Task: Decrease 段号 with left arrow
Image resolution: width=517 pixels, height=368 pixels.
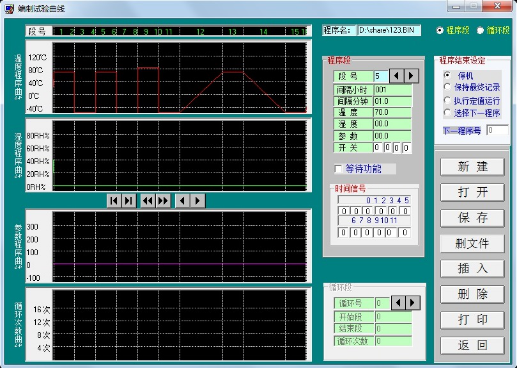Action: [x=396, y=76]
